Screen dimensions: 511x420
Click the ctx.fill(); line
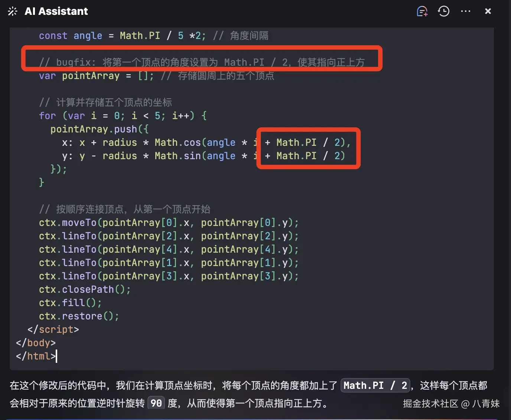coord(71,303)
